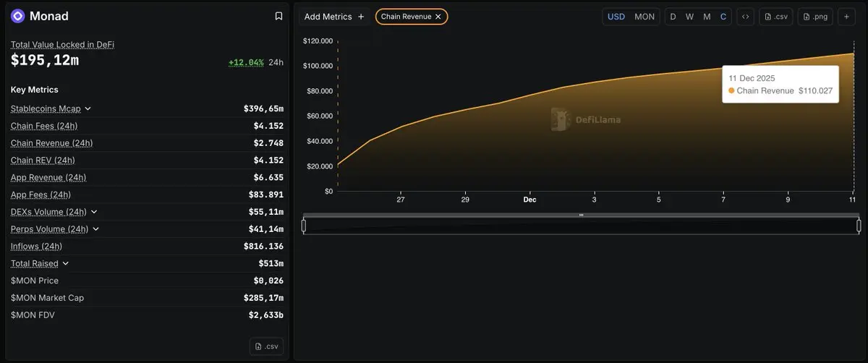Expand the Stablecoins Mcap row
The width and height of the screenshot is (868, 363).
pos(88,108)
